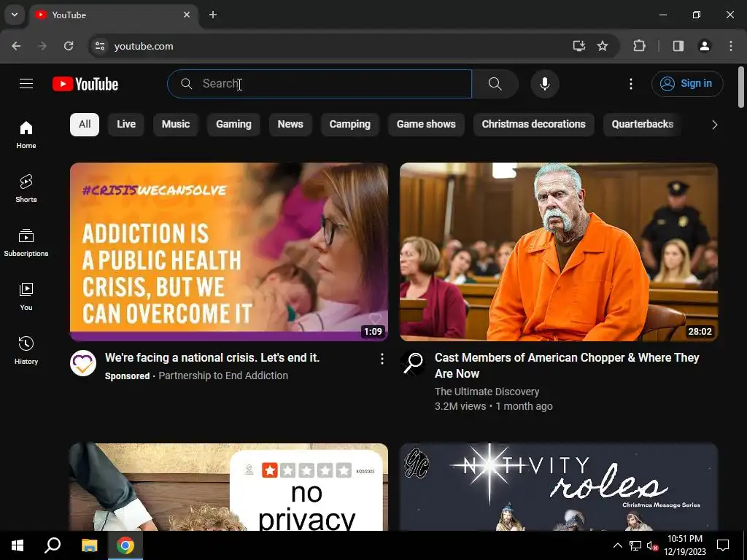Click into the YouTube search field
Viewport: 747px width, 560px height.
(320, 84)
